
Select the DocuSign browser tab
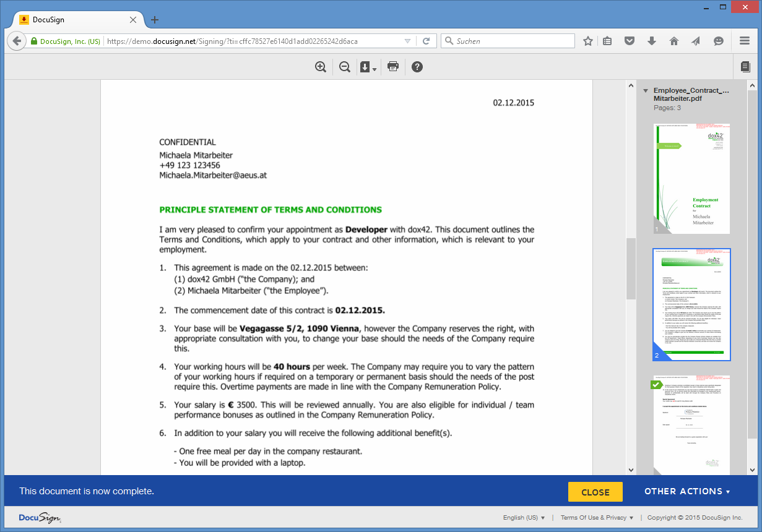[77, 20]
